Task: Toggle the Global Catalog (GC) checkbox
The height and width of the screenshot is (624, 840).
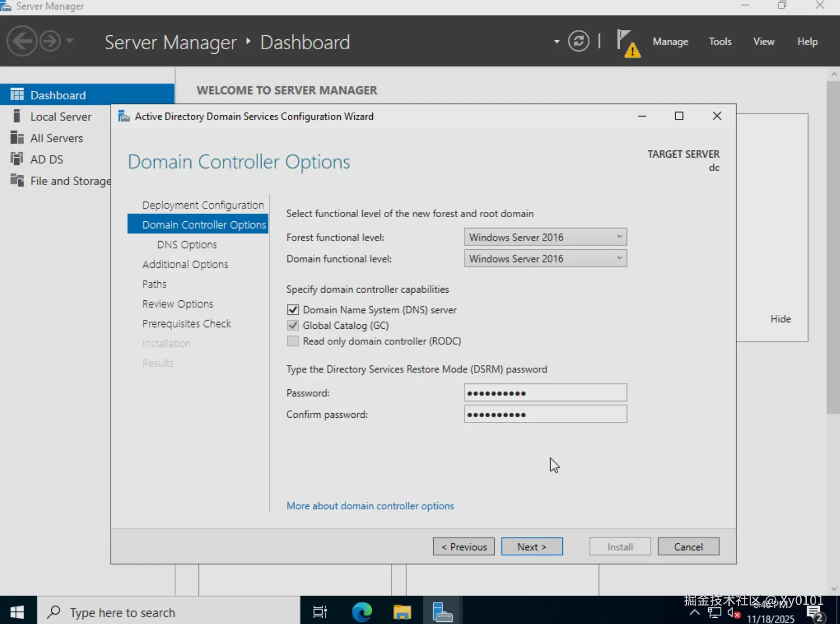Action: [x=293, y=325]
